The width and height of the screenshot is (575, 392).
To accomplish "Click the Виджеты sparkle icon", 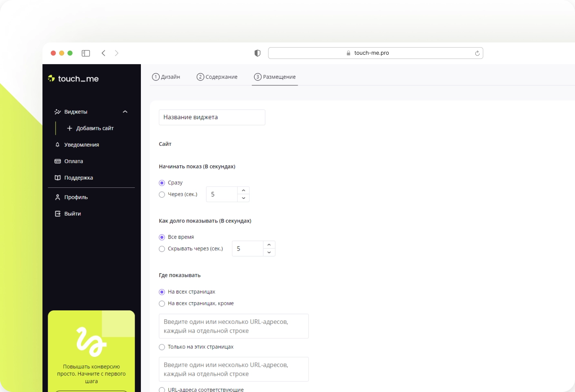I will [58, 112].
